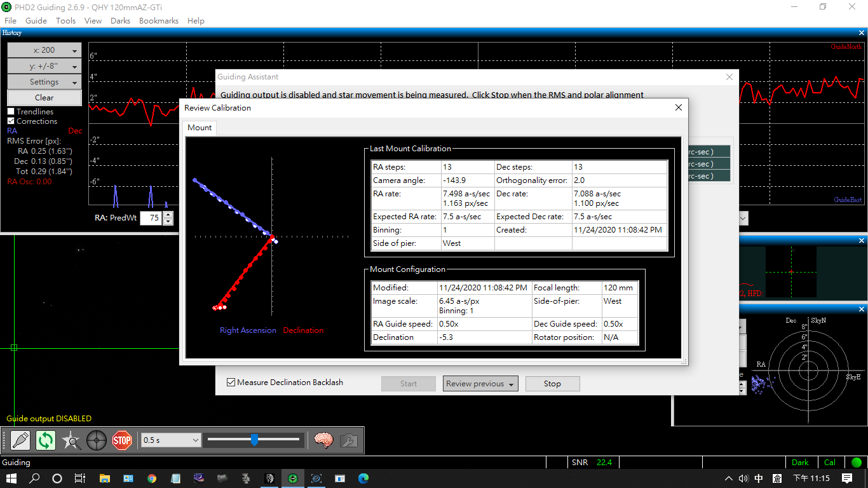The height and width of the screenshot is (488, 868).
Task: Click the Declination legend label
Action: click(303, 330)
